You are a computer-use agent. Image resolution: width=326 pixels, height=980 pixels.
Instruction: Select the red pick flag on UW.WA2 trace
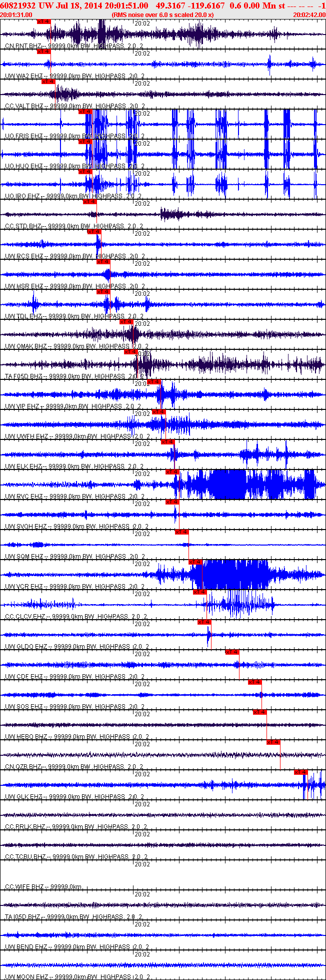pos(44,51)
